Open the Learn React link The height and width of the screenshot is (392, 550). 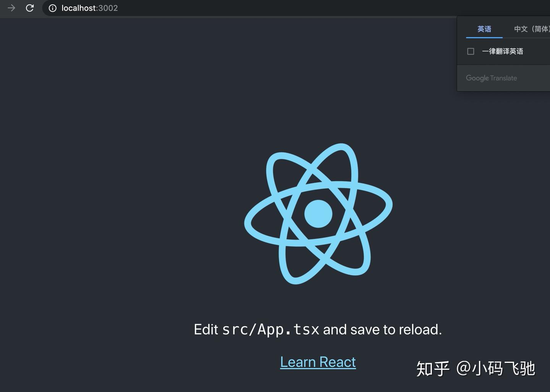pyautogui.click(x=318, y=361)
